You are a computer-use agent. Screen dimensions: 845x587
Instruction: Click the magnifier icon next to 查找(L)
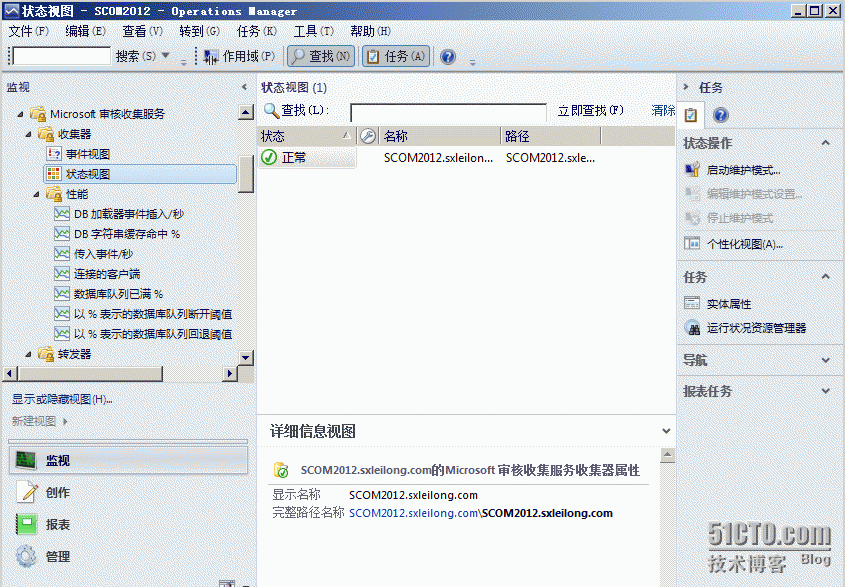coord(271,111)
